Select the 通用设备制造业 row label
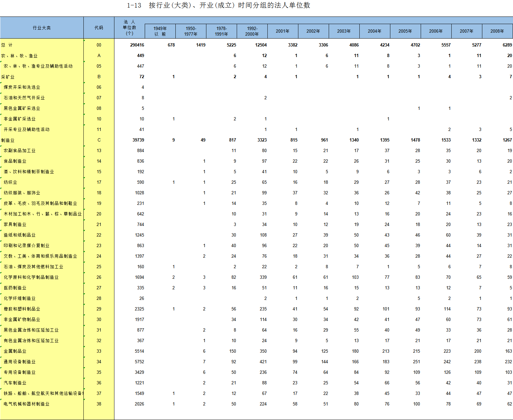Viewport: 513px width, 420px height. pyautogui.click(x=20, y=362)
